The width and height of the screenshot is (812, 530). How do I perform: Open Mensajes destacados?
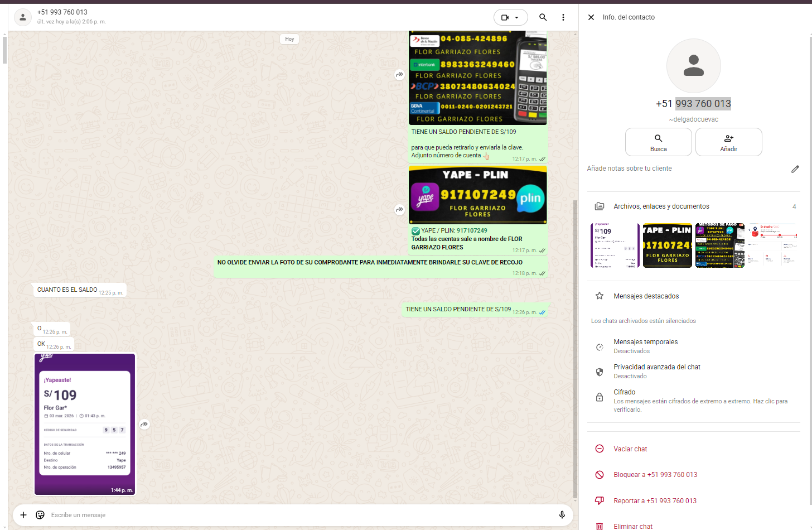pyautogui.click(x=646, y=296)
